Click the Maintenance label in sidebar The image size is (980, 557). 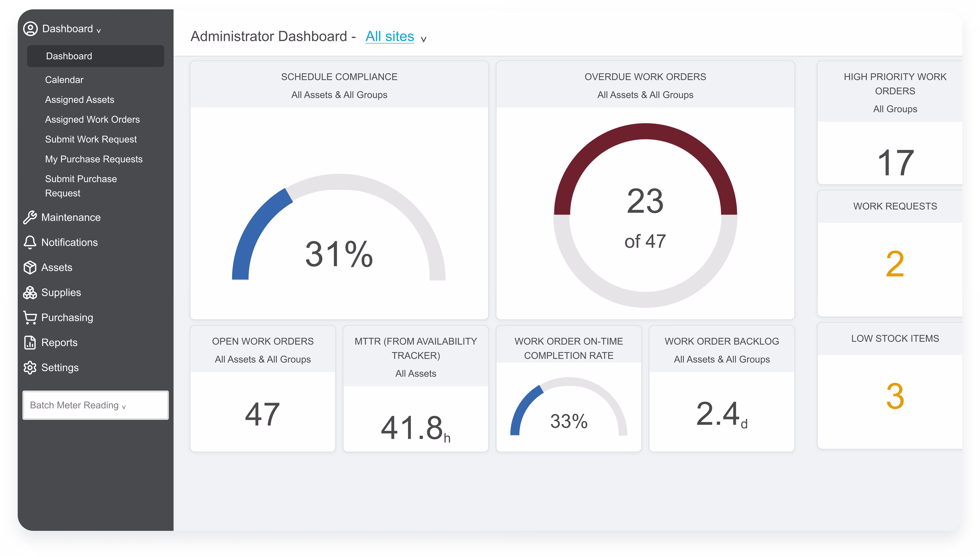click(x=71, y=217)
